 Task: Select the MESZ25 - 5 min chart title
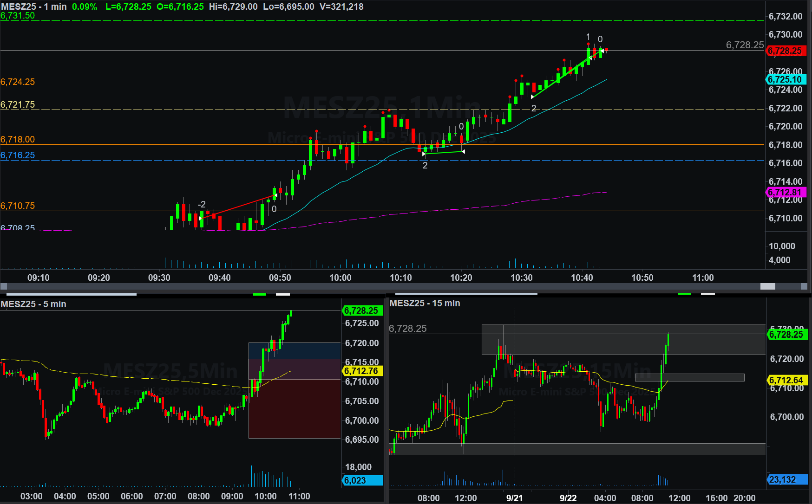click(33, 304)
